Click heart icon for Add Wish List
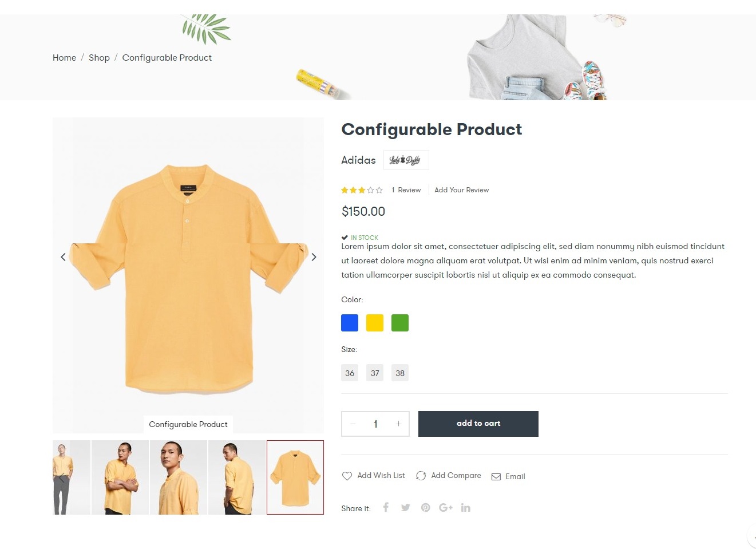 pyautogui.click(x=347, y=476)
